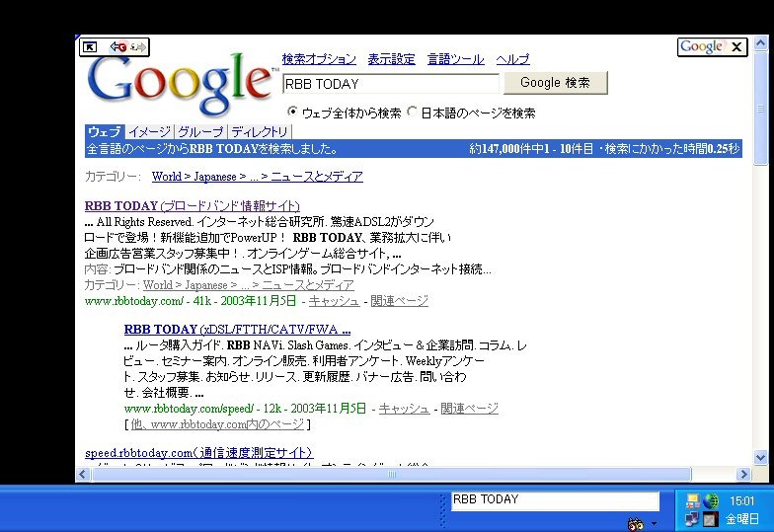Focus the Deskbar input field in taskbar

(x=555, y=500)
